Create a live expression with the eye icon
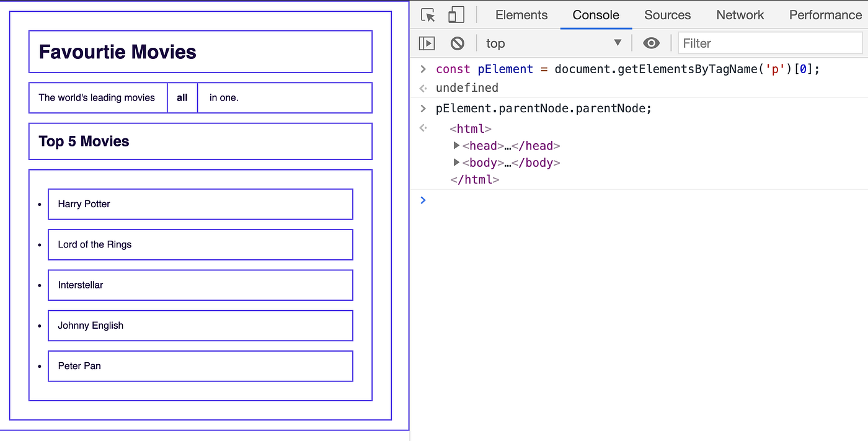The image size is (868, 441). click(651, 43)
